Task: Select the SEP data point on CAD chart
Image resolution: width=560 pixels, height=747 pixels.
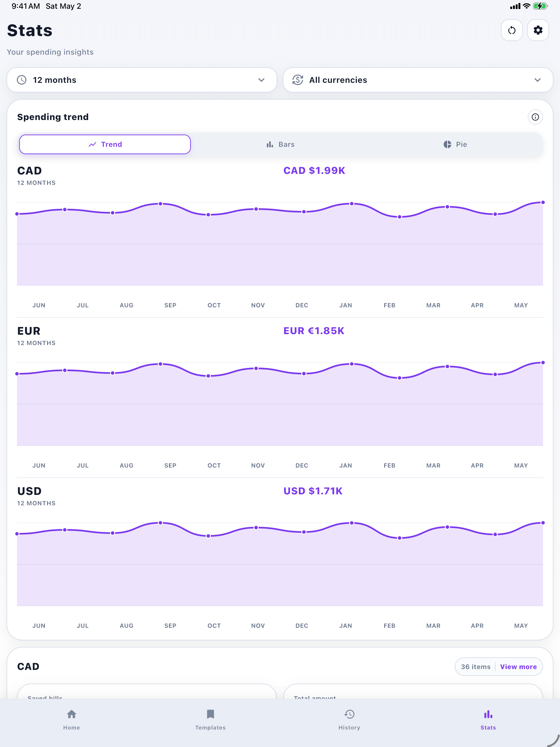Action: 161,204
